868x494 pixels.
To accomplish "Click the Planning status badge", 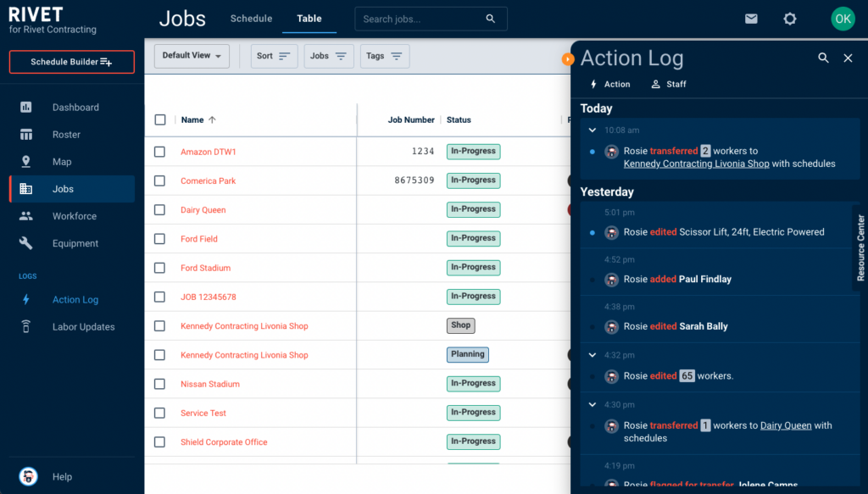I will coord(467,354).
